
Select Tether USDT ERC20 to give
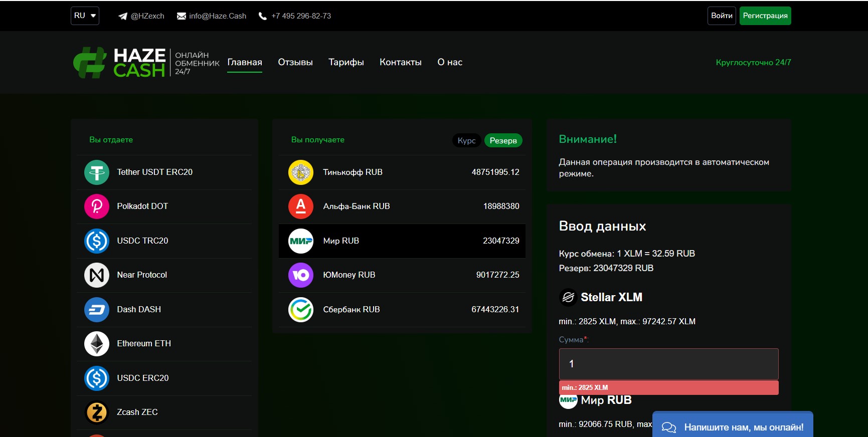(164, 172)
